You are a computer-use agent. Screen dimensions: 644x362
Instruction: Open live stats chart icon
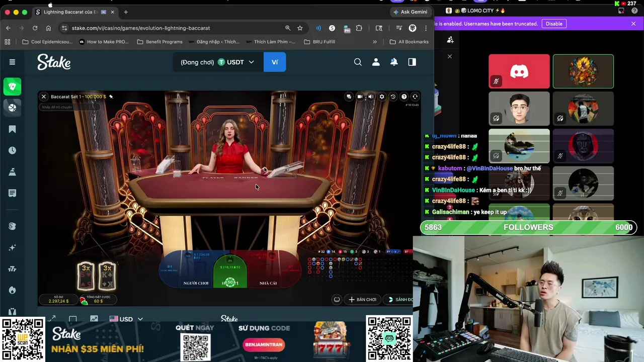[94, 319]
